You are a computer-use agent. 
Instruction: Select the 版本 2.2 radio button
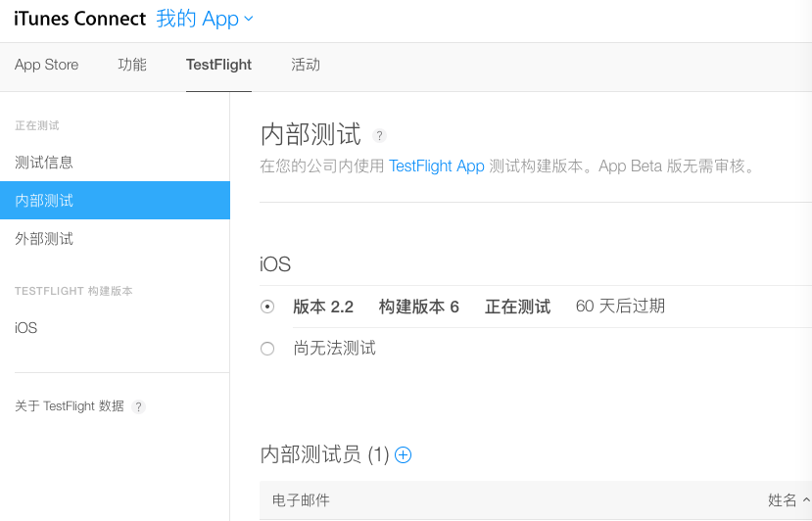coord(267,307)
